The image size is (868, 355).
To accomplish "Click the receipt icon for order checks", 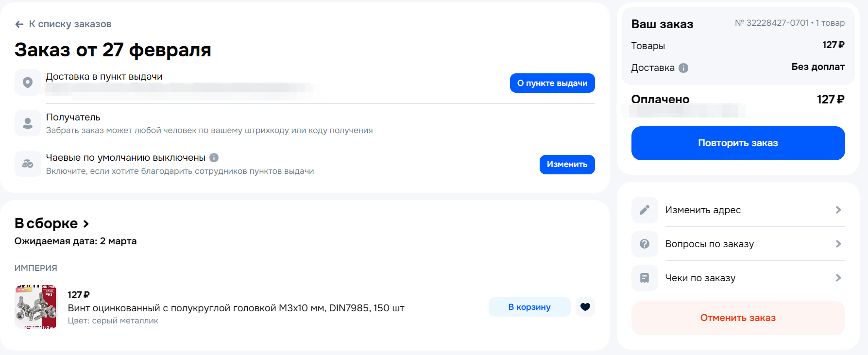I will [x=645, y=278].
